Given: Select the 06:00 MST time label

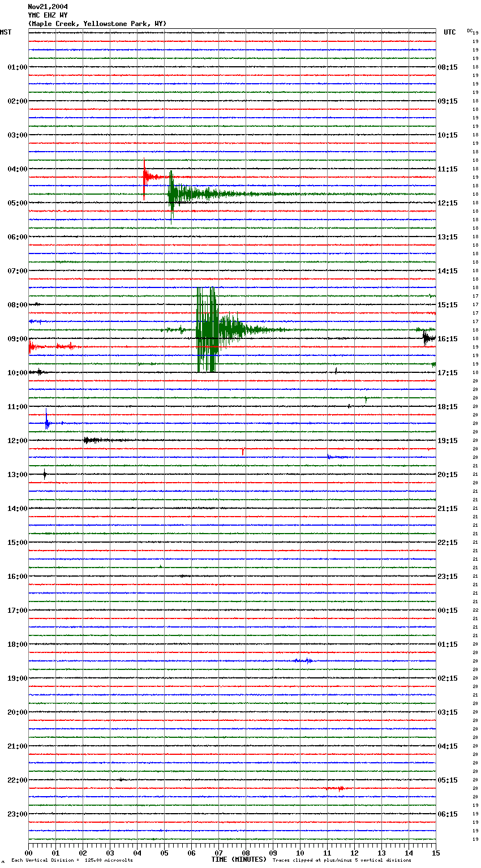Looking at the screenshot, I should click(x=18, y=237).
